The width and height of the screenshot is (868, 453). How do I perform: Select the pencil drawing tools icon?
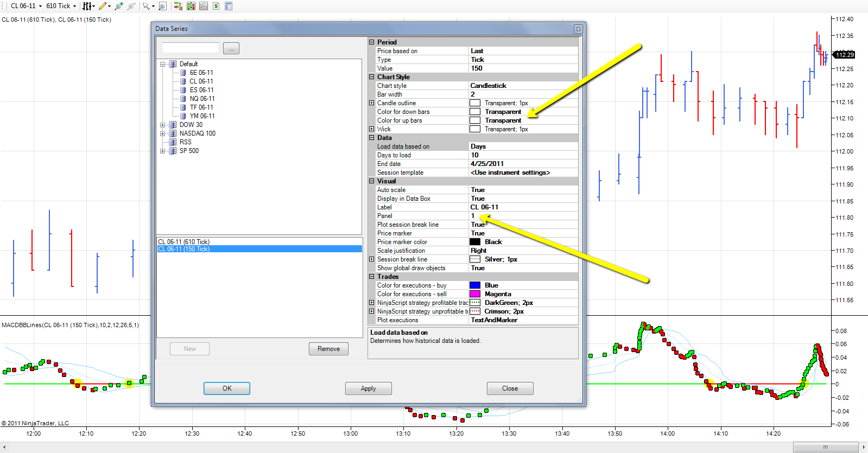click(103, 6)
